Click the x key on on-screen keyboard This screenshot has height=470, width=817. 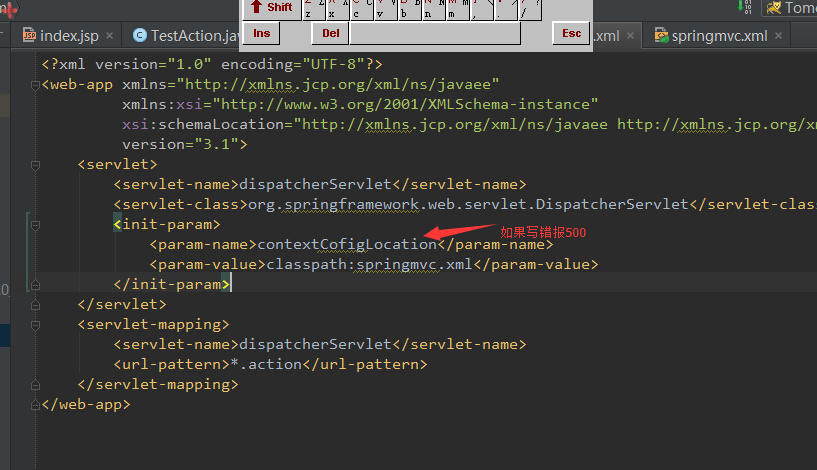tap(338, 9)
